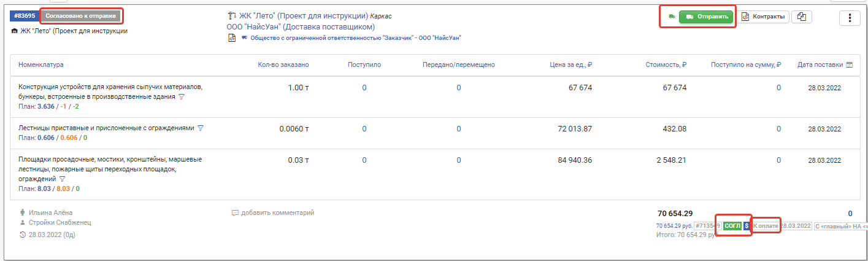Image resolution: width=868 pixels, height=261 pixels.
Task: Open the three-dot more options menu
Action: click(x=850, y=18)
